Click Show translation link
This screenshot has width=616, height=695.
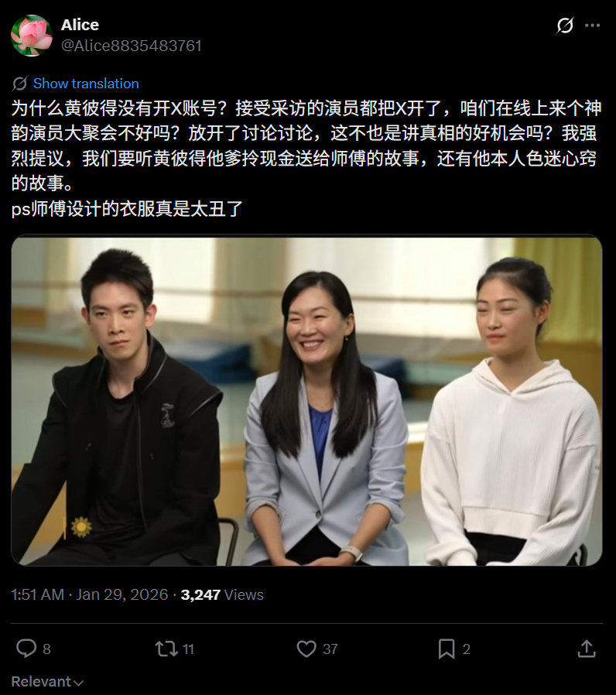tap(86, 84)
